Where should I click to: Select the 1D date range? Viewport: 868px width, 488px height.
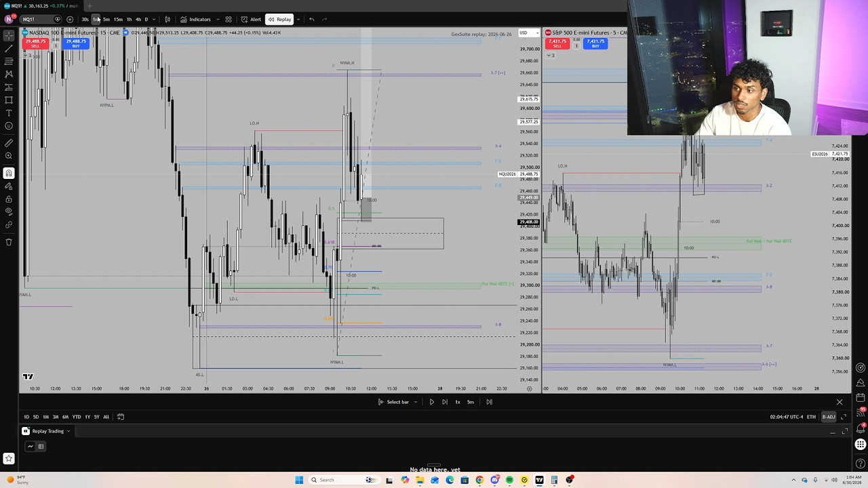coord(26,417)
